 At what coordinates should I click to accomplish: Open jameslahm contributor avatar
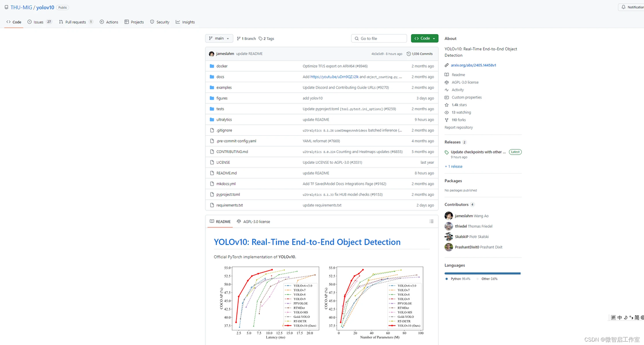[448, 216]
